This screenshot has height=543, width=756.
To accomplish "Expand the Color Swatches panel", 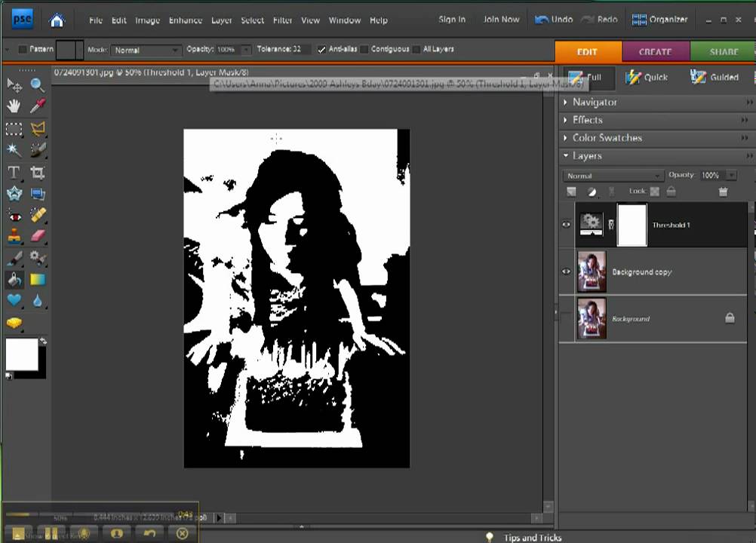I will pyautogui.click(x=607, y=138).
